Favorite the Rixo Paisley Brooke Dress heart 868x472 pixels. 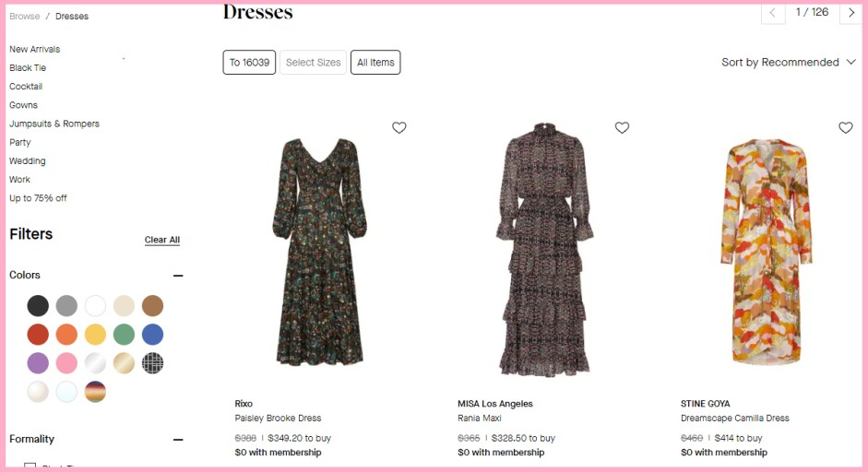399,128
